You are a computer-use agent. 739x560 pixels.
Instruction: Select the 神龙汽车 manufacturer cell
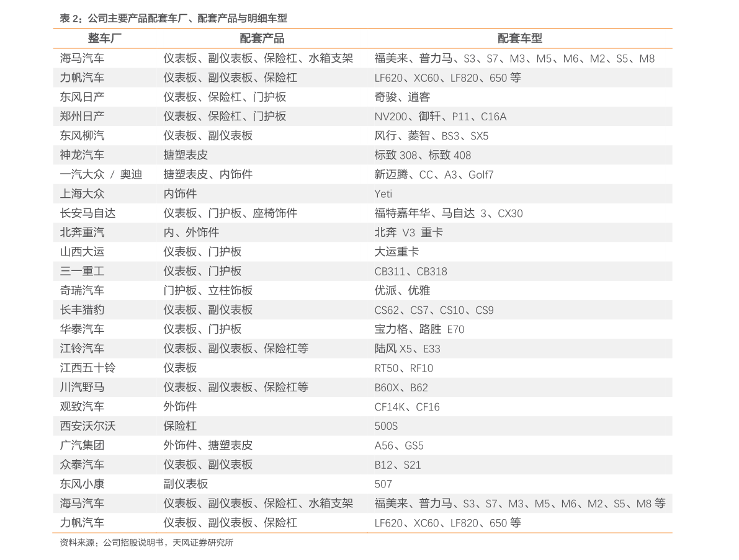82,155
